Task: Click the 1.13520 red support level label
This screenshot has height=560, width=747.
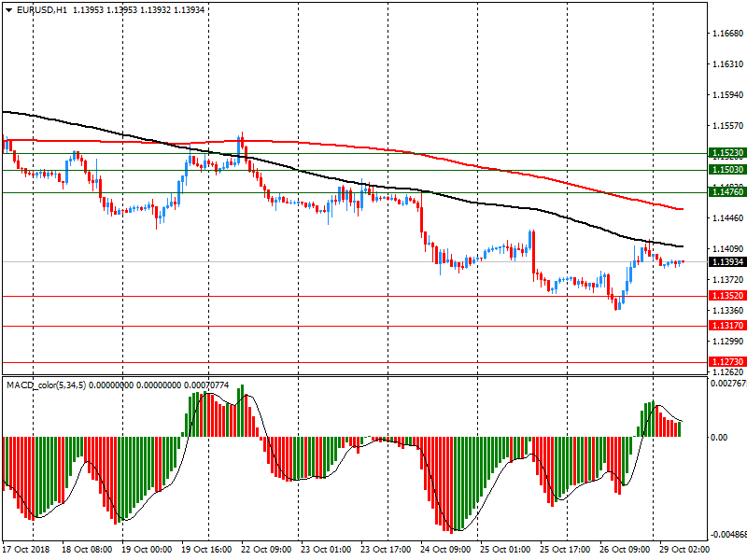Action: [727, 296]
